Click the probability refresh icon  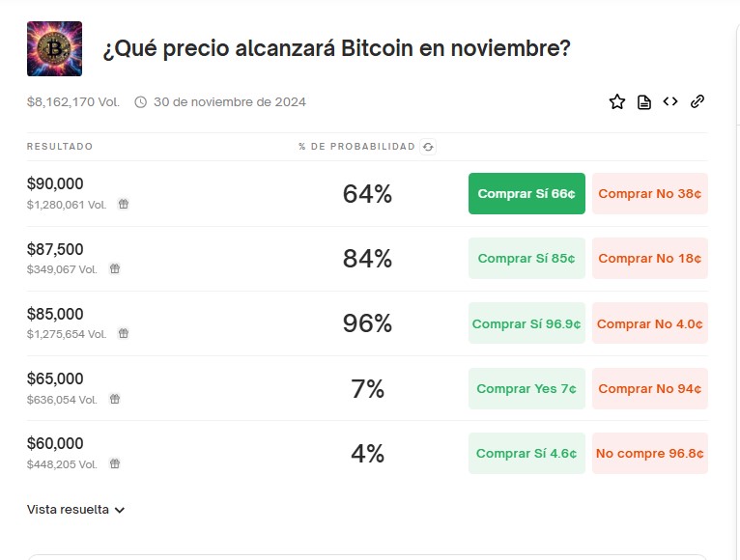tap(429, 147)
